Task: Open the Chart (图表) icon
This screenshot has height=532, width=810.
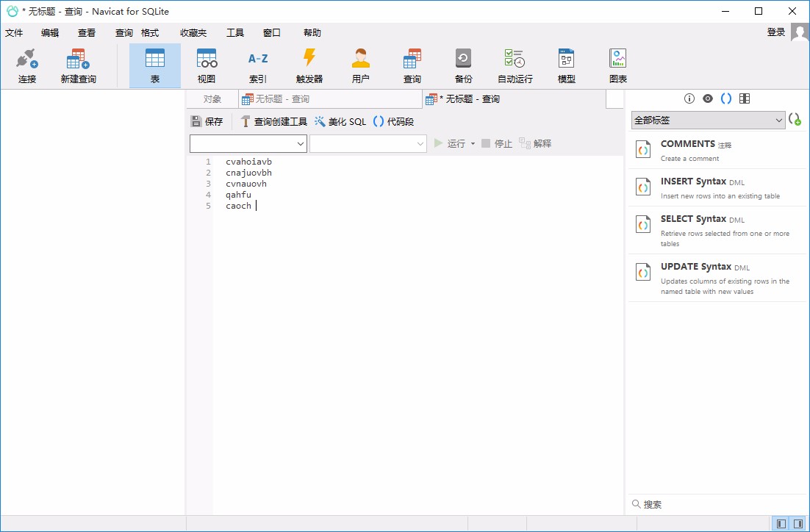Action: point(618,65)
